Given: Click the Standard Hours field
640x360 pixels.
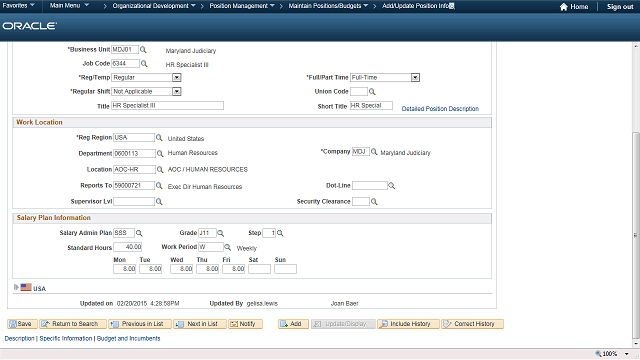Looking at the screenshot, I should [128, 247].
